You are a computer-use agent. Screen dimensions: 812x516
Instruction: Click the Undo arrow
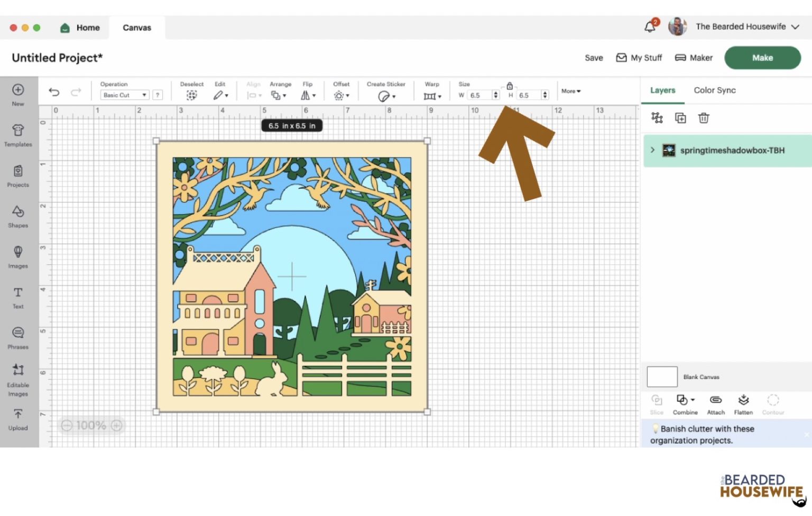54,92
